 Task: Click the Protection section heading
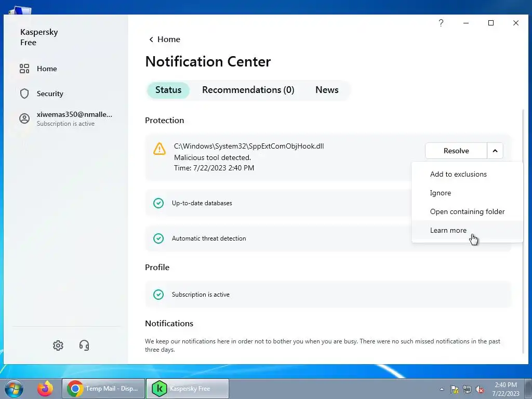164,120
